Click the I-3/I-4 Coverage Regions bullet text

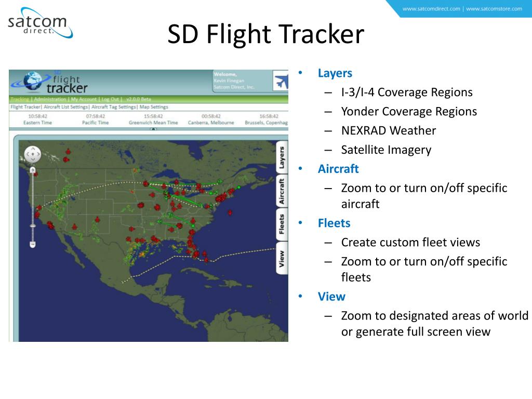click(x=407, y=92)
